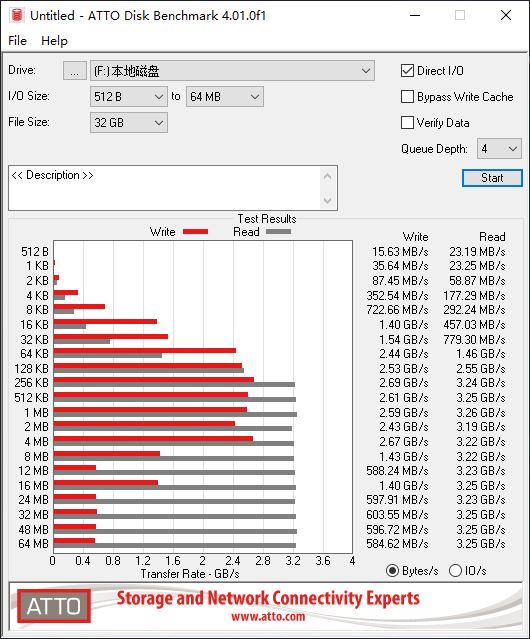Click the Storage and Network Connectivity Experts banner
Screen dimensions: 530x639
point(268,598)
